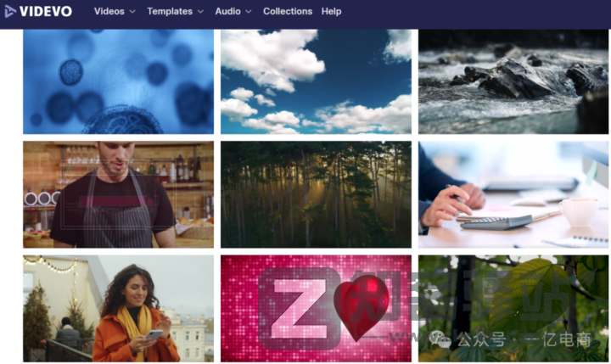The image size is (611, 364).
Task: Expand the Templates dropdown chevron
Action: click(x=200, y=12)
